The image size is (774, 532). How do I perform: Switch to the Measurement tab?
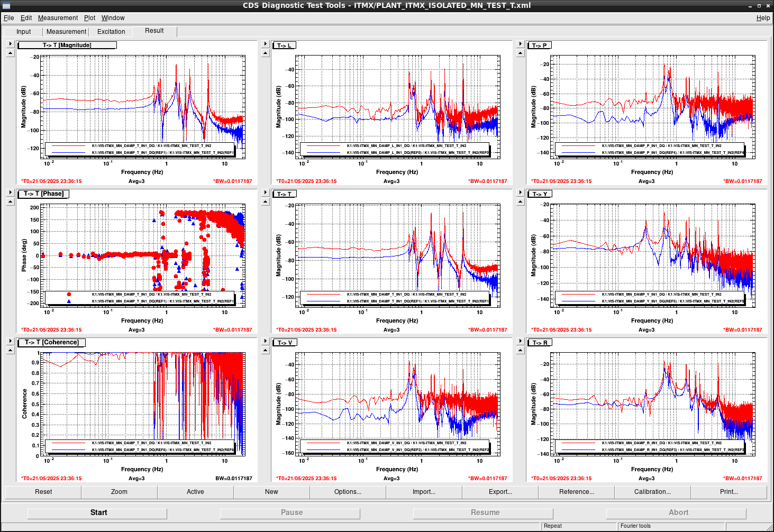(66, 32)
